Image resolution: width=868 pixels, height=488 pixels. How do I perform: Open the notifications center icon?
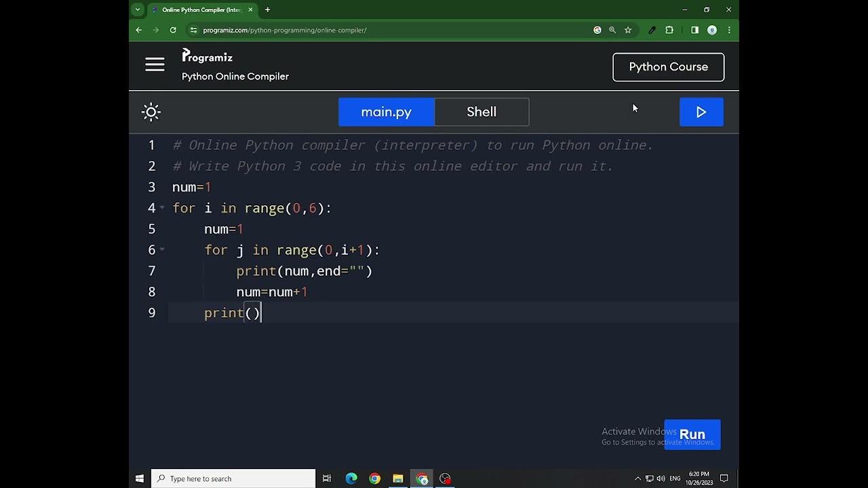724,479
